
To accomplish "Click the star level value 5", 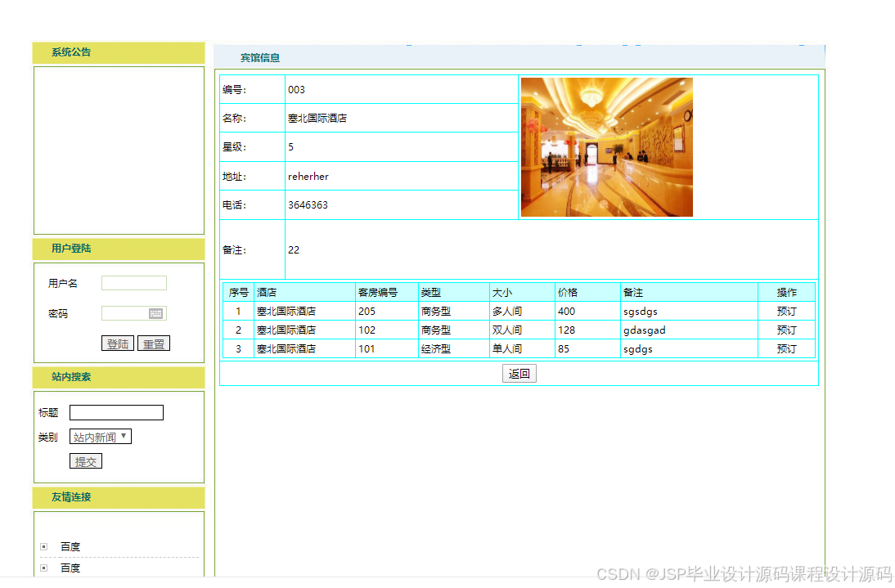I will point(290,147).
